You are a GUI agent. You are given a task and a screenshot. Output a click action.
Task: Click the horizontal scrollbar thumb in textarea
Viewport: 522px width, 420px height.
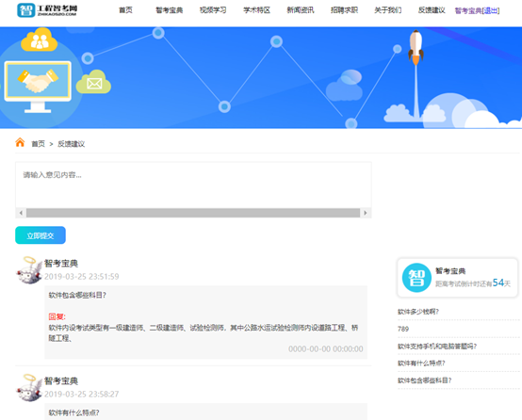tap(193, 213)
